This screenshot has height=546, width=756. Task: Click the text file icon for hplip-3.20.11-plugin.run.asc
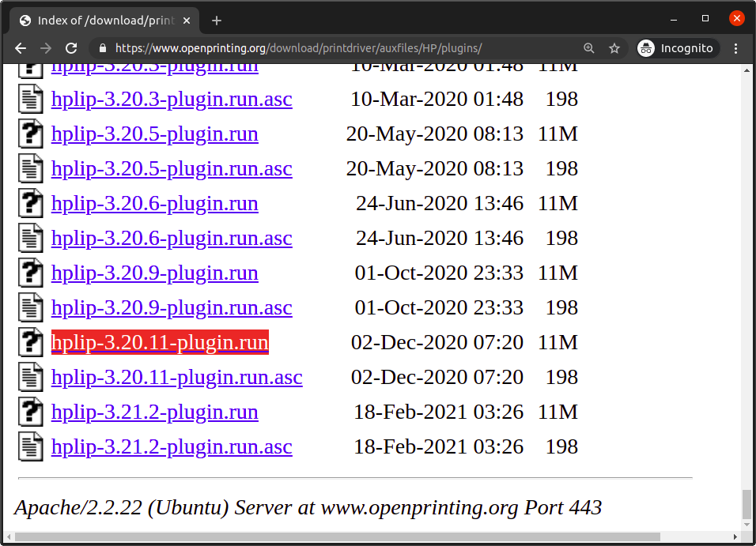[30, 377]
